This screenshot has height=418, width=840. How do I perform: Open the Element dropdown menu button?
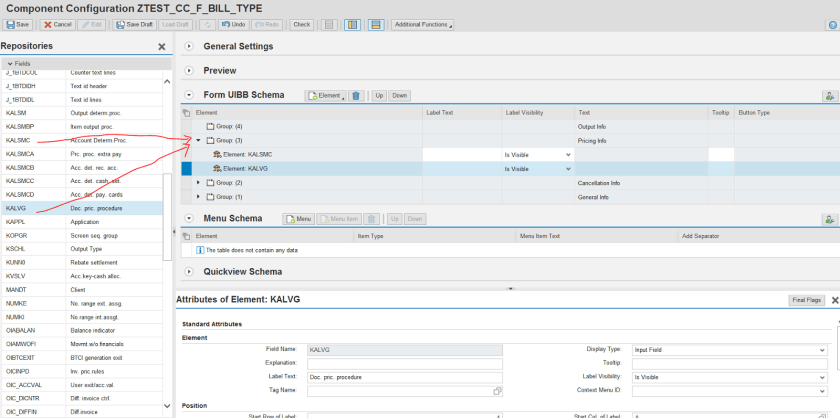[x=327, y=95]
